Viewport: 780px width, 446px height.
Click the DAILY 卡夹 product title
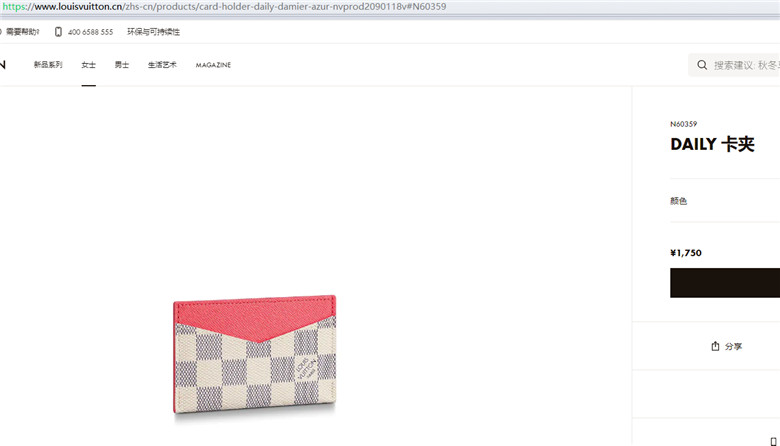pyautogui.click(x=712, y=144)
